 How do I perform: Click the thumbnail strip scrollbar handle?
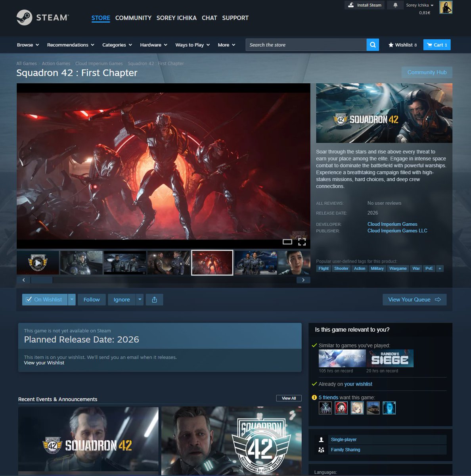pyautogui.click(x=42, y=280)
